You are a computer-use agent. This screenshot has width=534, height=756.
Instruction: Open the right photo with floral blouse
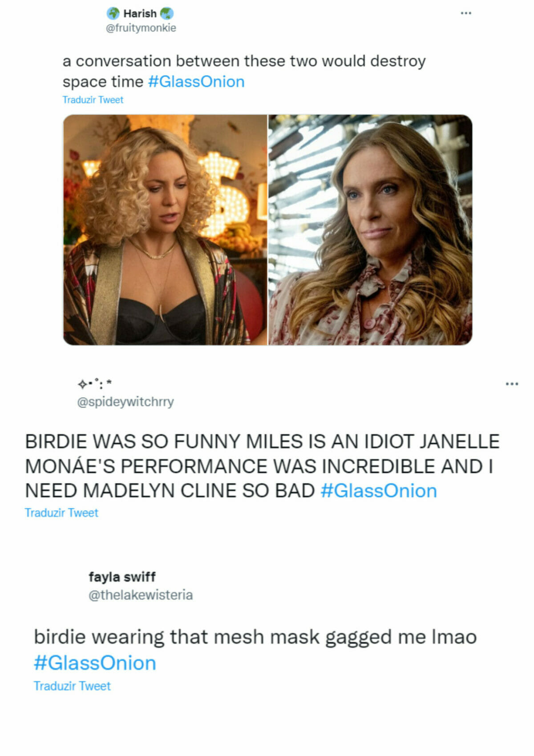pyautogui.click(x=370, y=230)
